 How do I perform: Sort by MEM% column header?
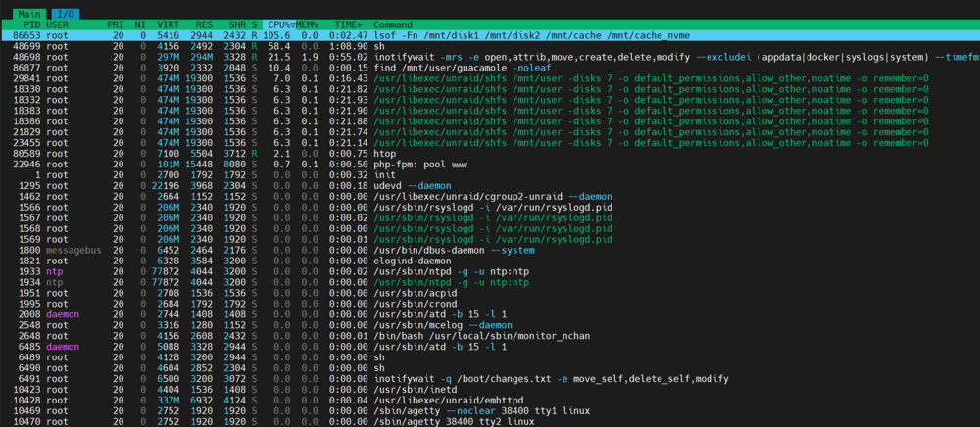point(308,24)
